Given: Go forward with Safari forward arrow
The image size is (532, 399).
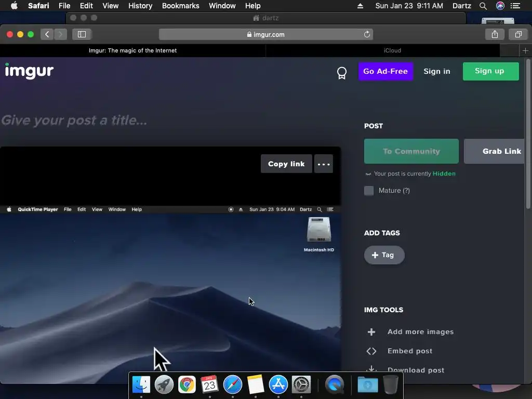Looking at the screenshot, I should pyautogui.click(x=60, y=34).
